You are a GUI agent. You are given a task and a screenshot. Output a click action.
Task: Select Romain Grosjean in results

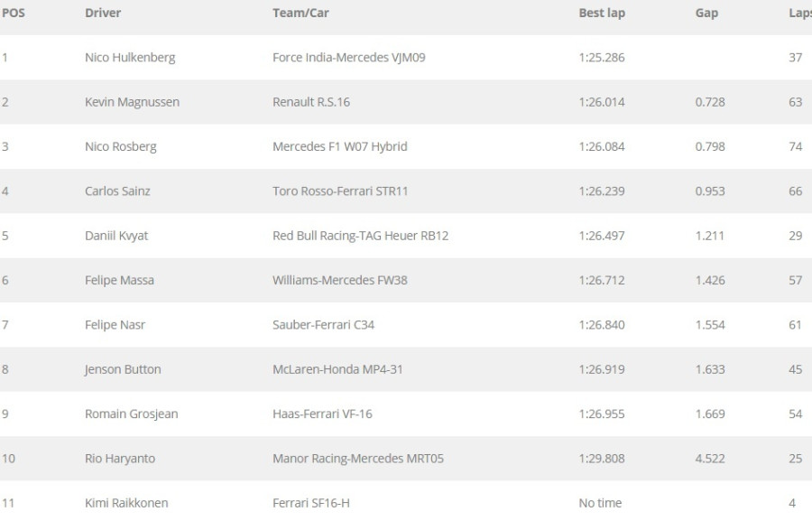click(131, 414)
